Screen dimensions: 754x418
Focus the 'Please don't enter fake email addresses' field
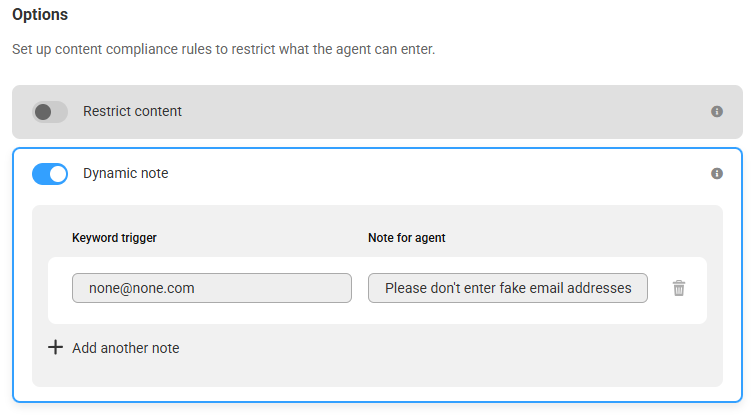508,288
